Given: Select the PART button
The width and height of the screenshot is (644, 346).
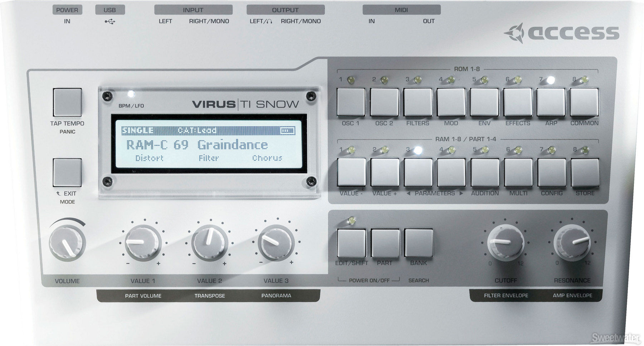Looking at the screenshot, I should click(x=385, y=243).
